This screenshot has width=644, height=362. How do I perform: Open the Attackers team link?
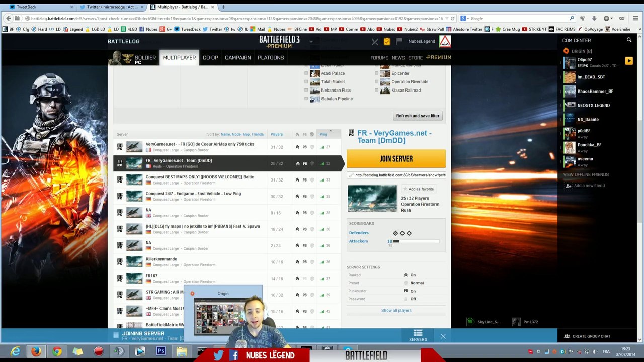coord(358,241)
